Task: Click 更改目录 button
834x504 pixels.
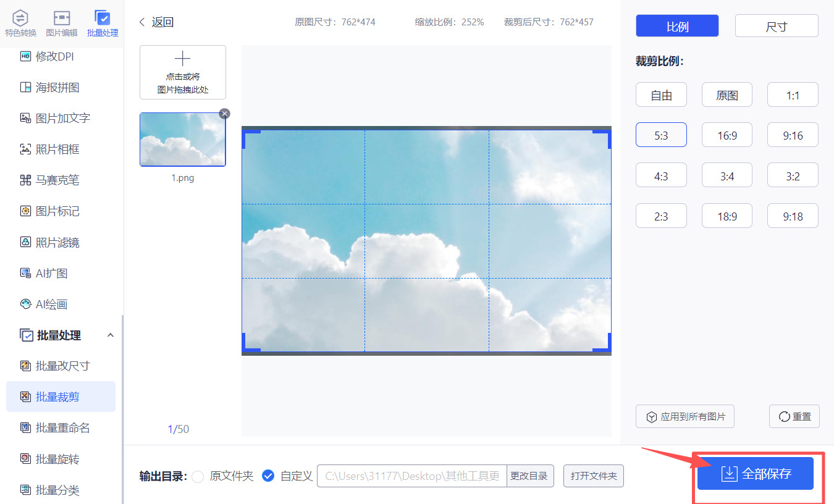Action: (x=531, y=476)
